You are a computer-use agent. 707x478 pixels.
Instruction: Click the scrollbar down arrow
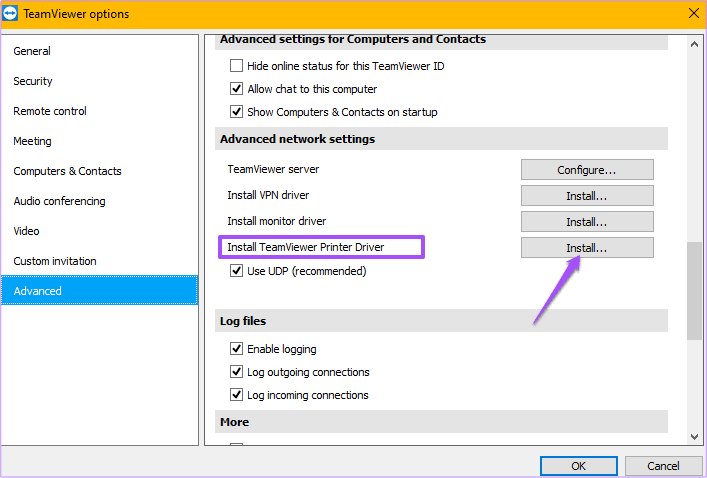(x=694, y=437)
